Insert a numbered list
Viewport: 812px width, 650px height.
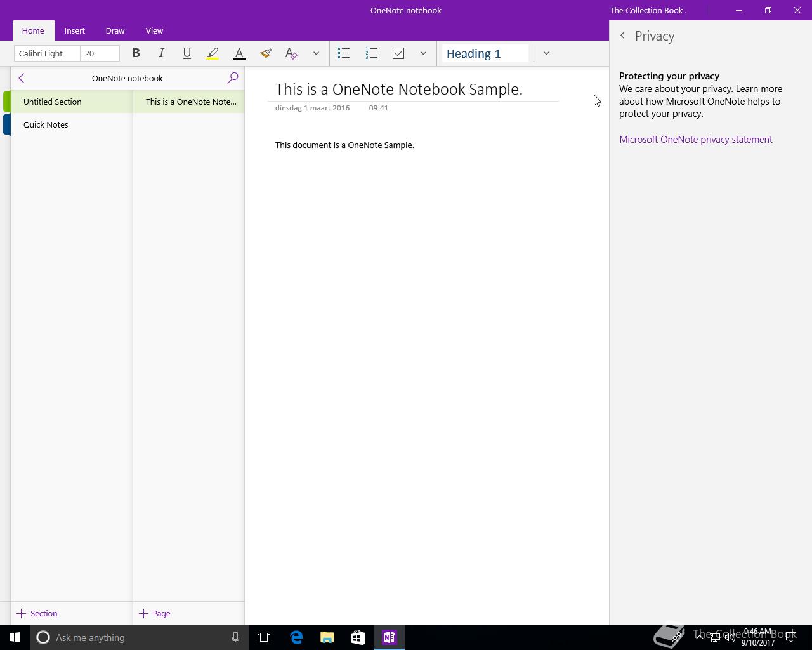(372, 53)
